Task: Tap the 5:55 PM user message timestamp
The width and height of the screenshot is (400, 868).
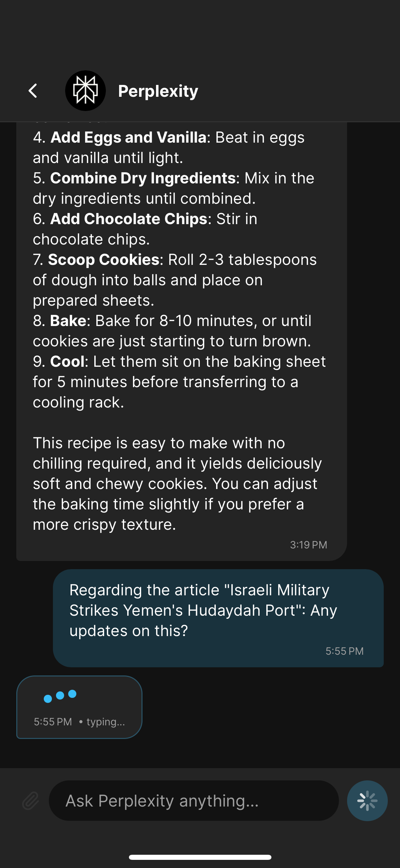Action: tap(344, 651)
